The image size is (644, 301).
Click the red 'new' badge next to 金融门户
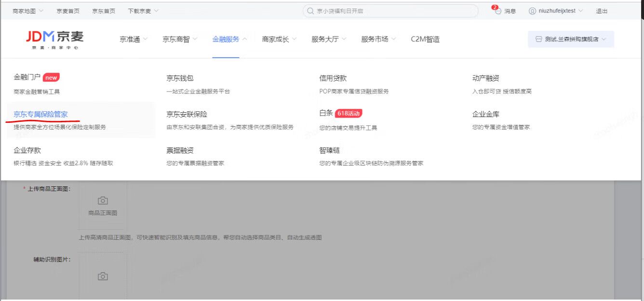(51, 77)
